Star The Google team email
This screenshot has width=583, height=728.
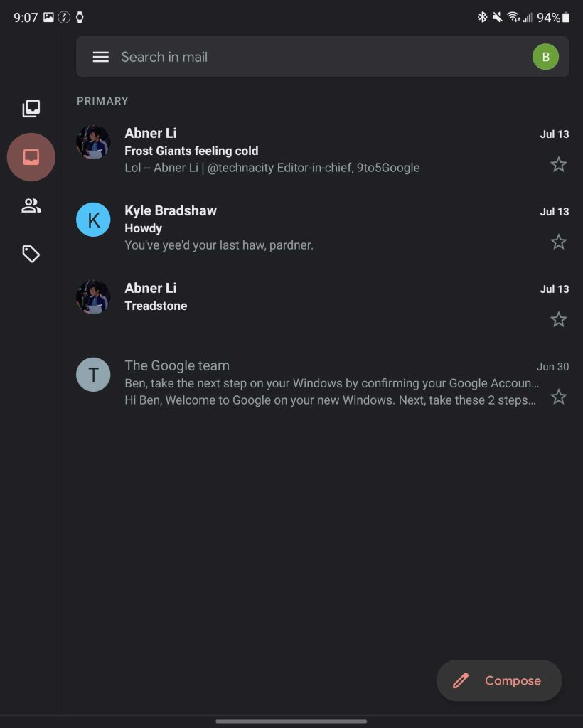(559, 397)
